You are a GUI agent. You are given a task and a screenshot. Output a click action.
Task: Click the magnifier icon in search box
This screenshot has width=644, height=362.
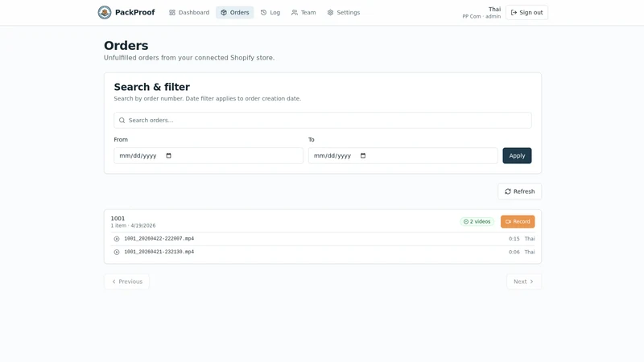122,120
